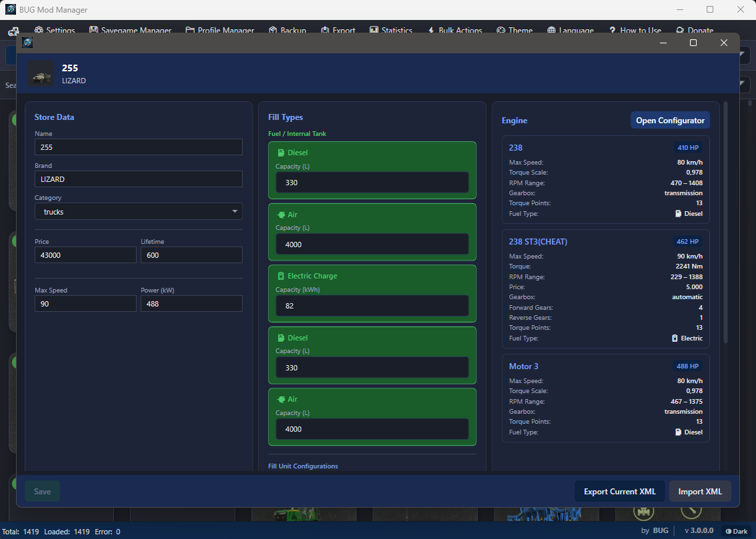Click the Diesel icon in the Motor 3 fuel type row

(x=679, y=432)
